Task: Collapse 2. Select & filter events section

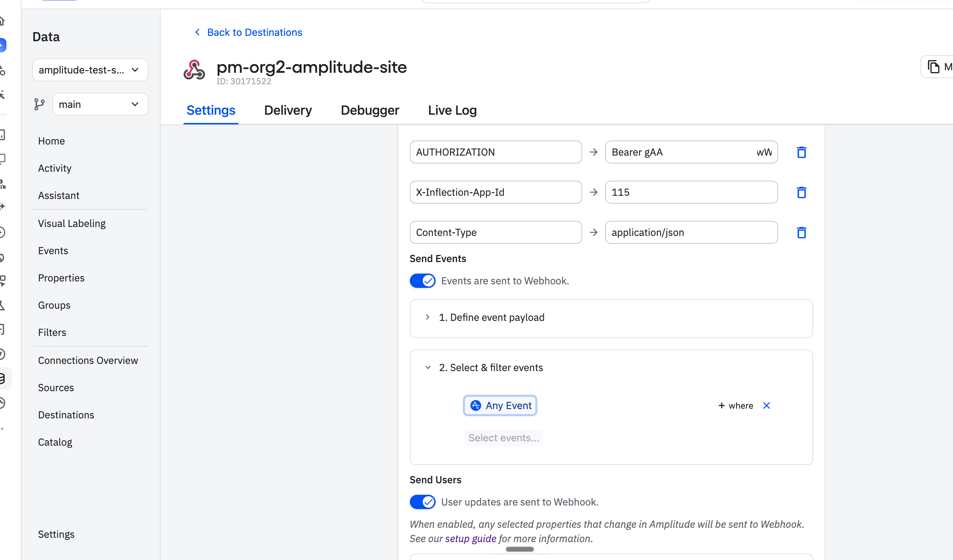Action: coord(490,367)
